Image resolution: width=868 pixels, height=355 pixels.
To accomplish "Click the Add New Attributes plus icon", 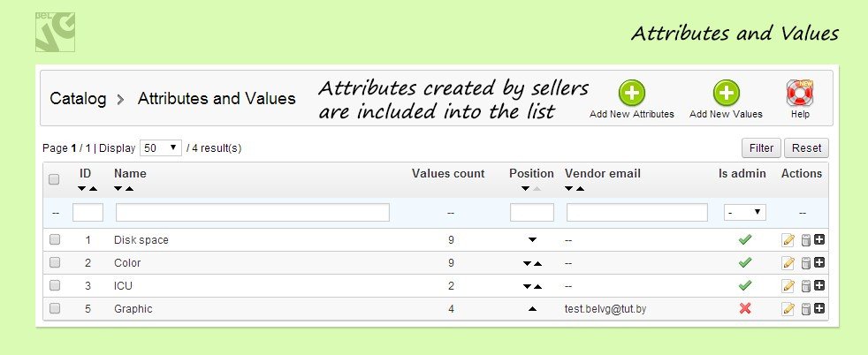I will point(631,93).
